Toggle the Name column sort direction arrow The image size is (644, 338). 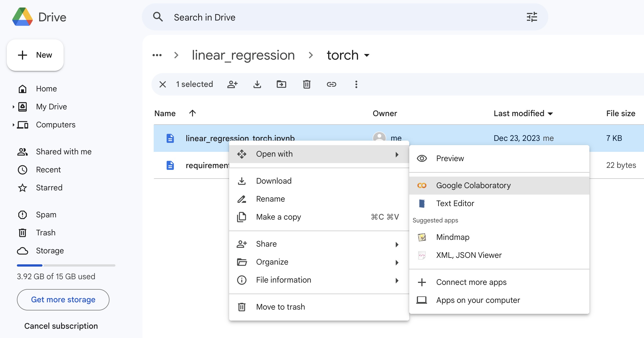tap(193, 113)
